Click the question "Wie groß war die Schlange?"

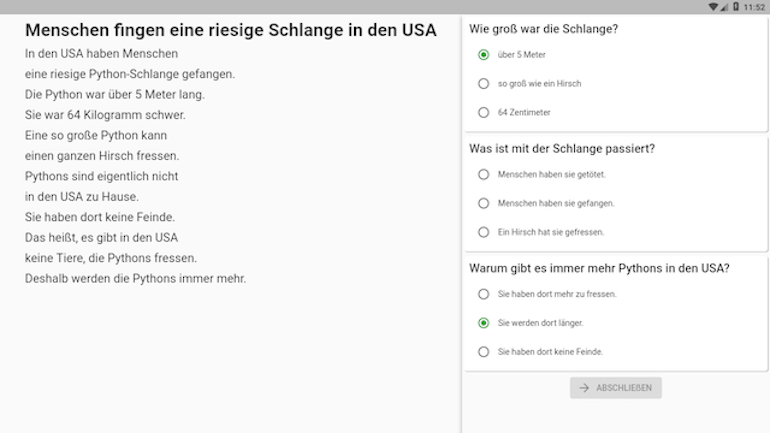coord(543,29)
